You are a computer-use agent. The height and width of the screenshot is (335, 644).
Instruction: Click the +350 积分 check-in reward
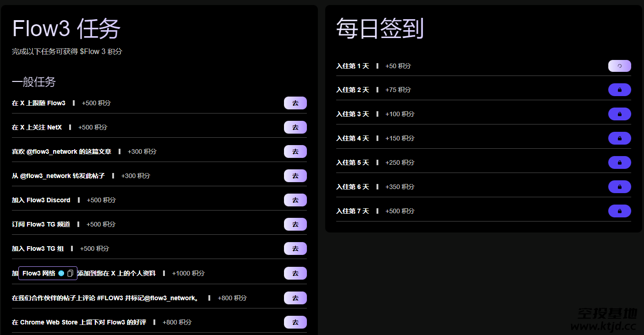pyautogui.click(x=400, y=187)
